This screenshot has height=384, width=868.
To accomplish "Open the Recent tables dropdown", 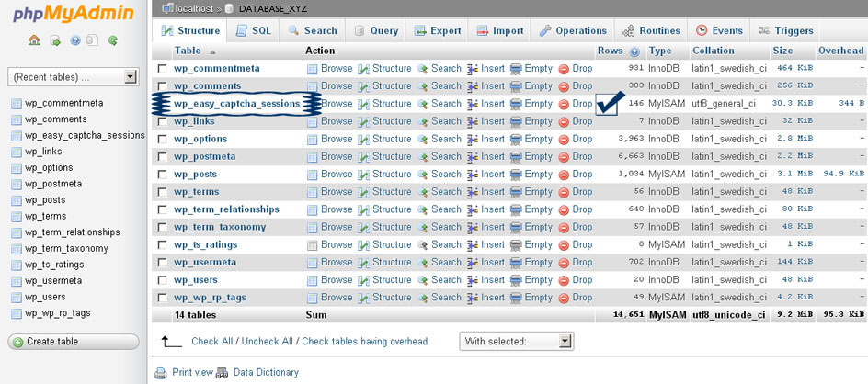I will [73, 77].
